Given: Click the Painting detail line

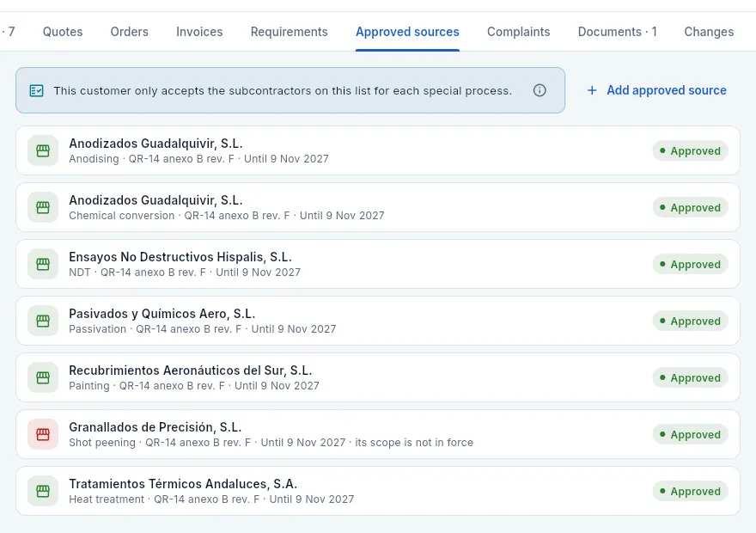Looking at the screenshot, I should coord(194,386).
